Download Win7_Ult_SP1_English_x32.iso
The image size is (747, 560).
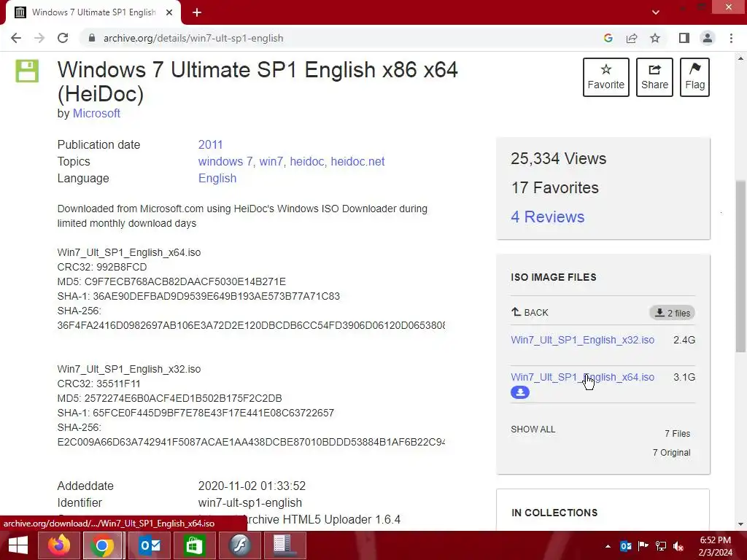pos(582,340)
